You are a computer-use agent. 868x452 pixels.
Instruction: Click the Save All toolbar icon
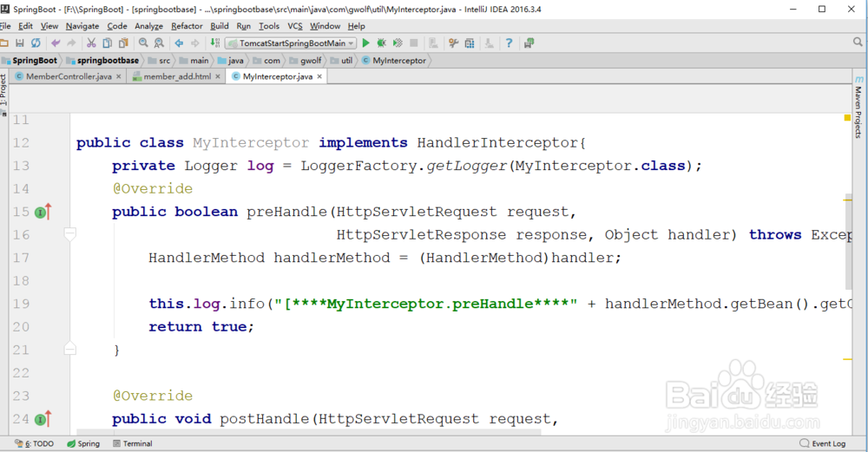20,43
